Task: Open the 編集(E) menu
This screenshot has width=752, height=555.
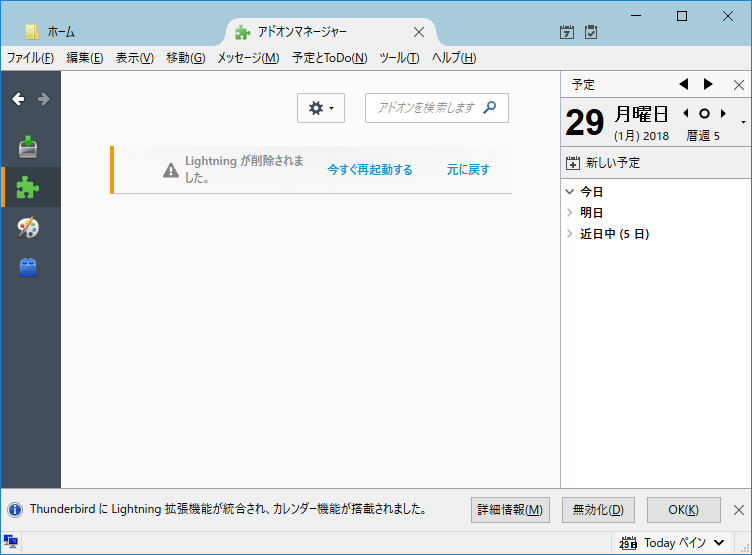Action: click(84, 58)
